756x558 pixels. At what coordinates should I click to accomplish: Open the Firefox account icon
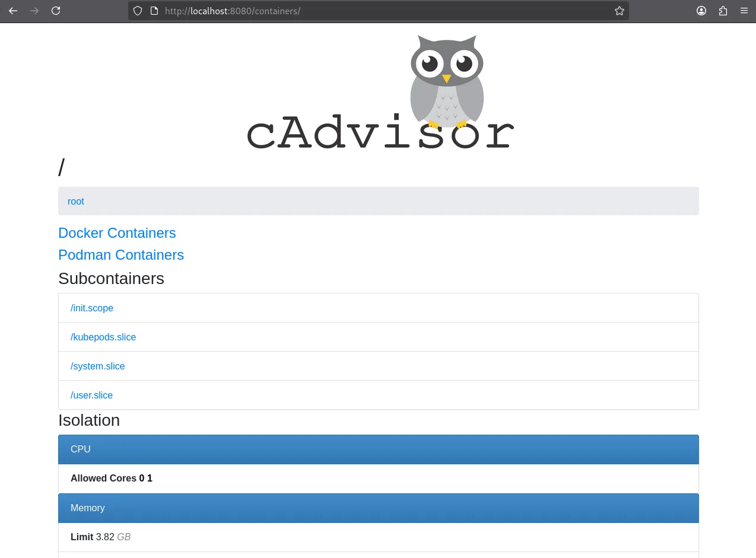click(x=701, y=11)
